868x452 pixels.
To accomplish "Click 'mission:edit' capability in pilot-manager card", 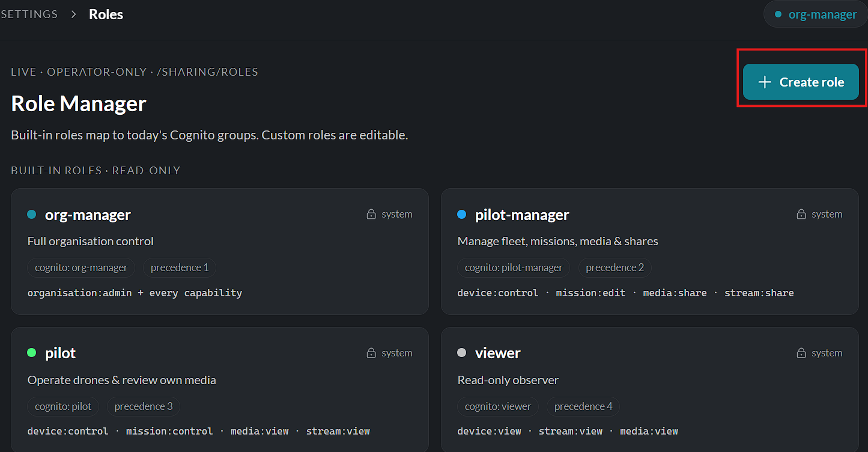I will click(591, 293).
